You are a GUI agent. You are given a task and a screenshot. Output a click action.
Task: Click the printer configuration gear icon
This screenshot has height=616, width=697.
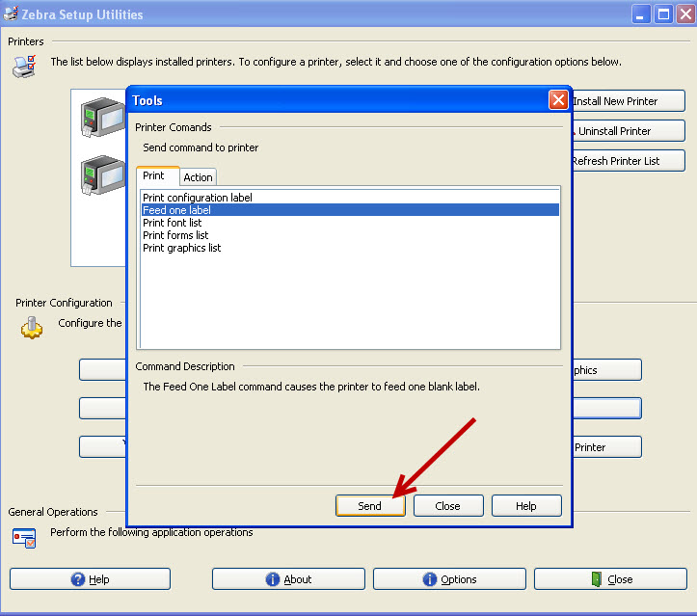point(31,328)
